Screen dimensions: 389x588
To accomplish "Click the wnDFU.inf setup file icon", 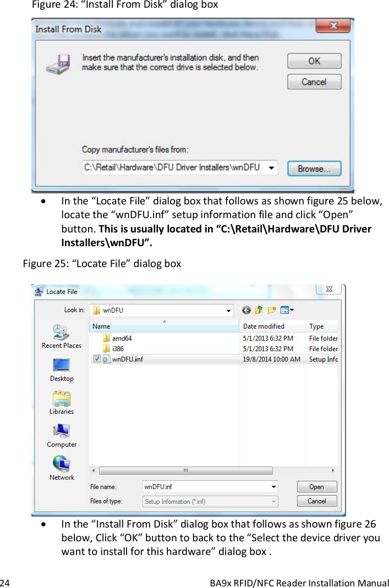I will (106, 359).
